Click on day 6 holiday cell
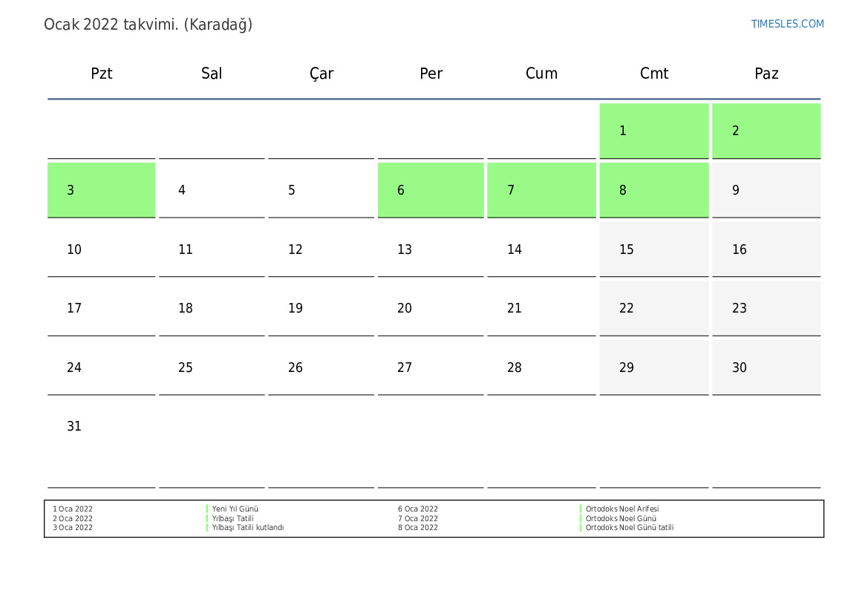The width and height of the screenshot is (868, 614). click(x=431, y=190)
